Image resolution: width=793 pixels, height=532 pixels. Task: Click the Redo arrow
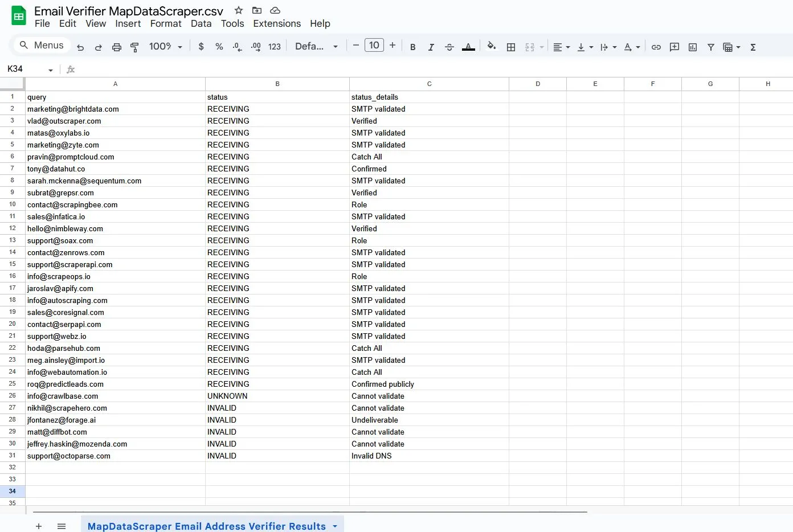pos(99,47)
